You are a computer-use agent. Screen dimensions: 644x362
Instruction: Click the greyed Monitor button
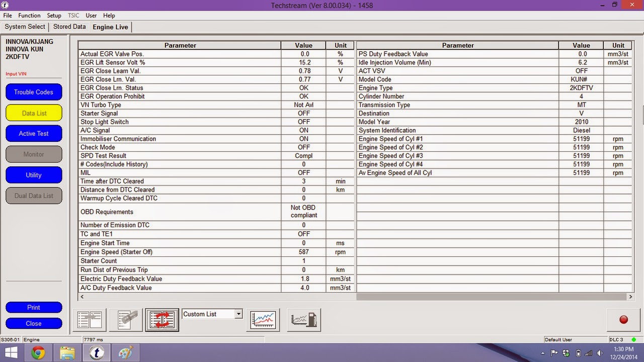pos(34,154)
